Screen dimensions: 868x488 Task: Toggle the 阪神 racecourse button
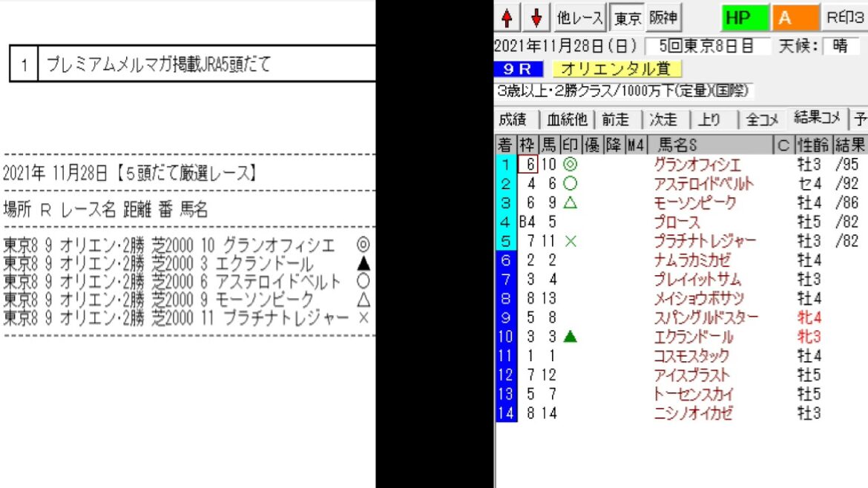[663, 18]
